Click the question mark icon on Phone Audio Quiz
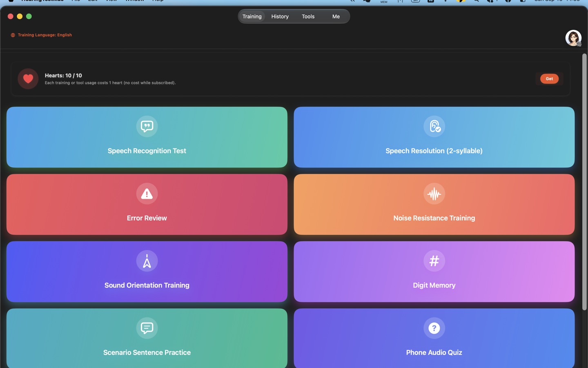 click(x=434, y=328)
